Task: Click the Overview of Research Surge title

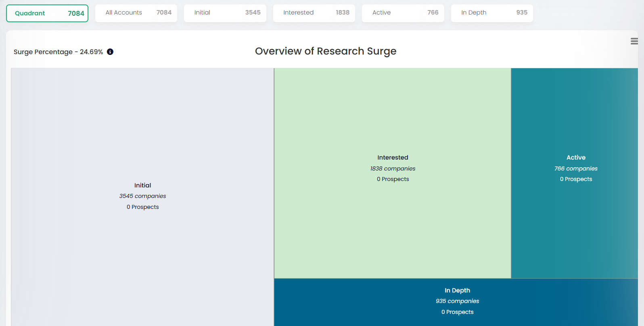Action: (x=326, y=51)
